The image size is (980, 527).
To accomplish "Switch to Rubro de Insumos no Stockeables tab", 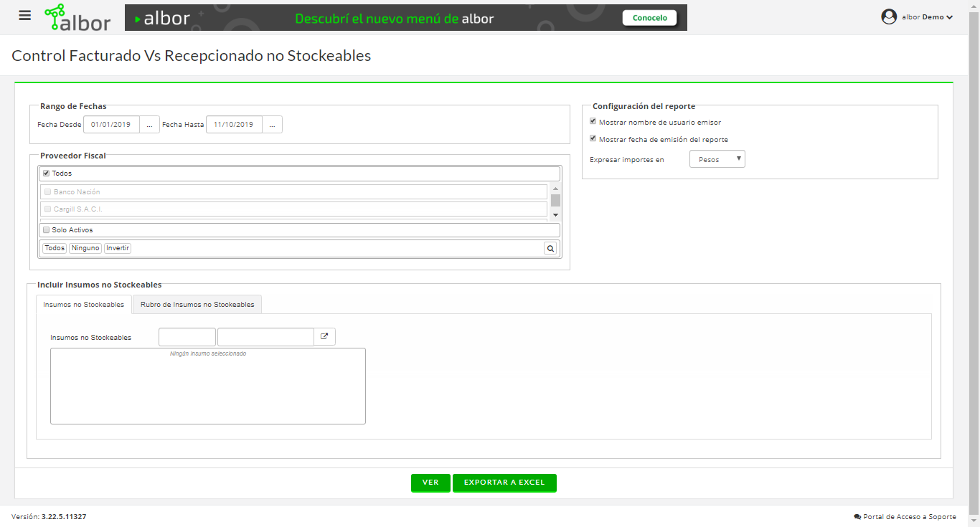I will pos(197,305).
